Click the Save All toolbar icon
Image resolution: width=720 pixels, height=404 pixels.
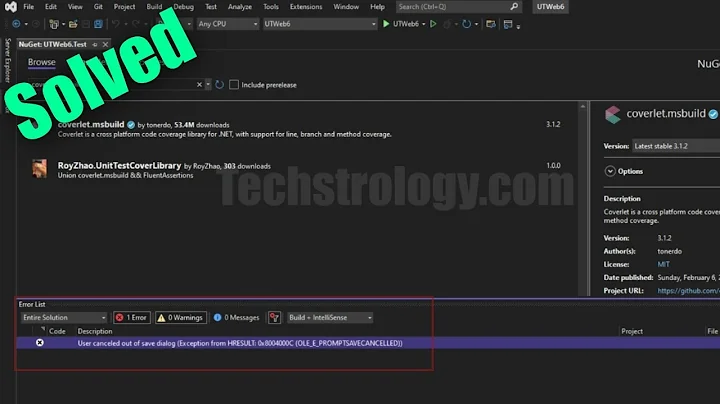[x=98, y=24]
